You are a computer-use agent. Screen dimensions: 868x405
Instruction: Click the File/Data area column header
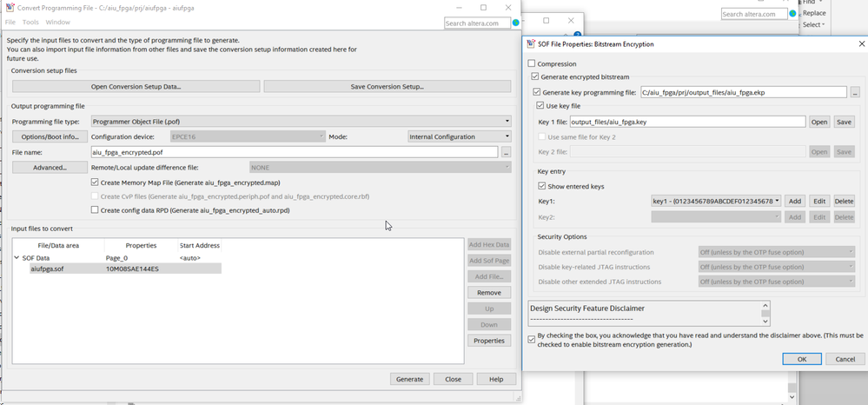click(x=59, y=245)
